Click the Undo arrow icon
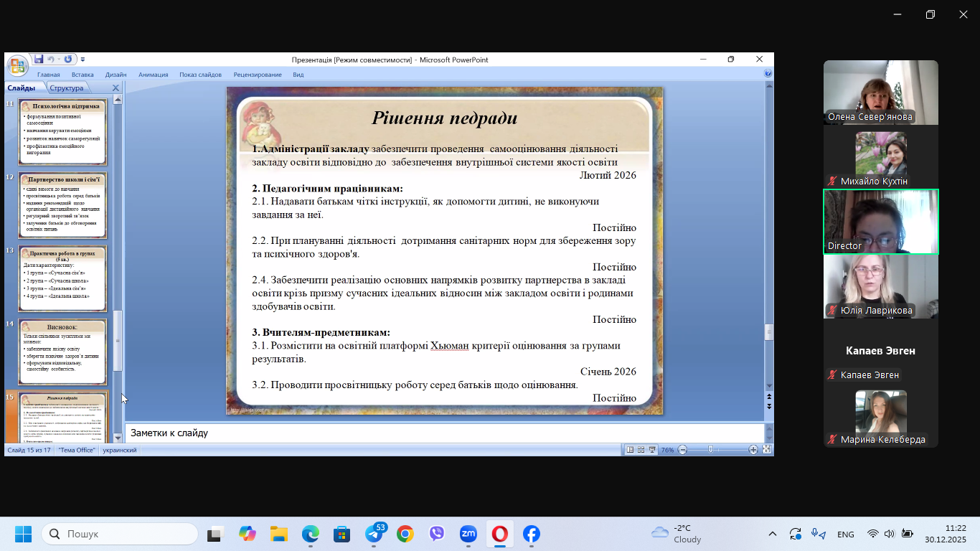The image size is (980, 551). click(x=52, y=60)
